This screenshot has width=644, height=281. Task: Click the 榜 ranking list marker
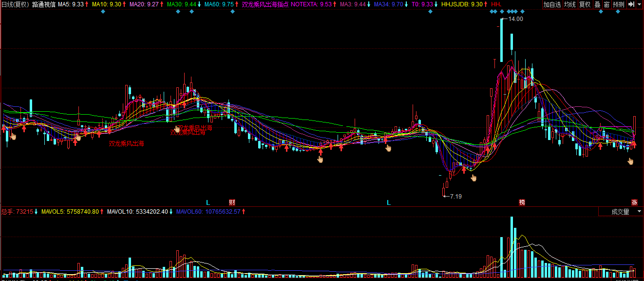coord(522,202)
